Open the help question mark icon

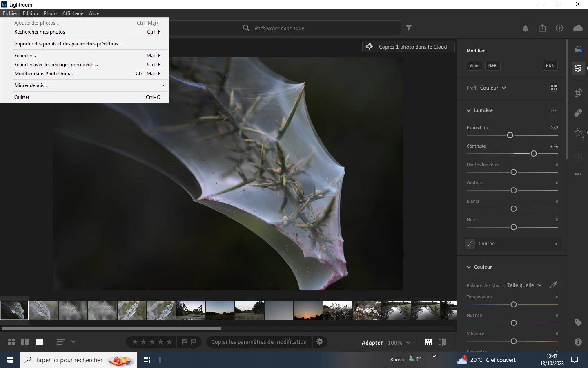[559, 28]
